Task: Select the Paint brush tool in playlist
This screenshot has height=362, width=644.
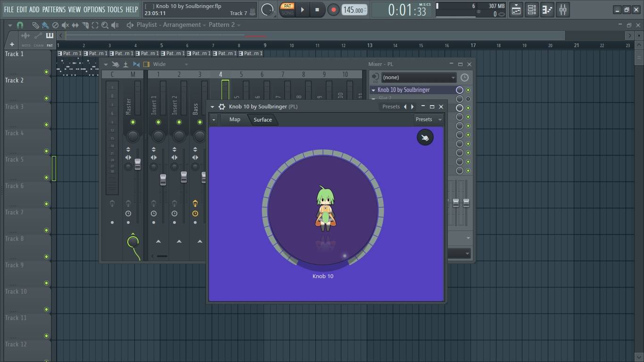Action: [x=45, y=25]
